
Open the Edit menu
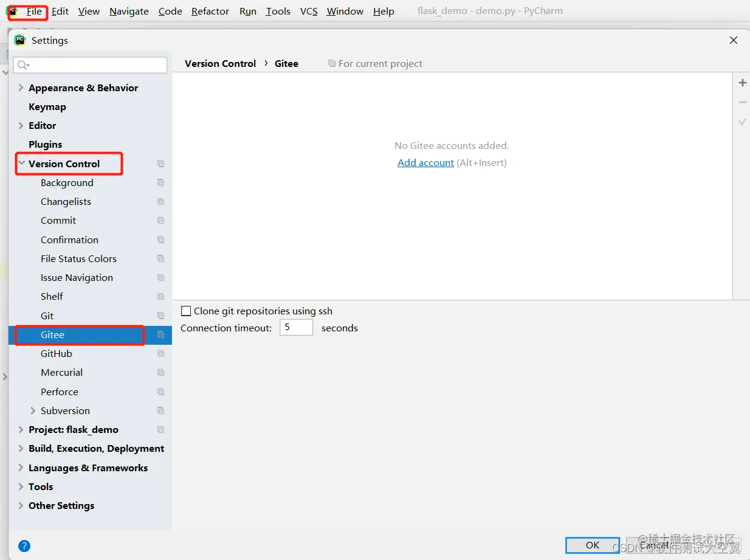click(60, 11)
